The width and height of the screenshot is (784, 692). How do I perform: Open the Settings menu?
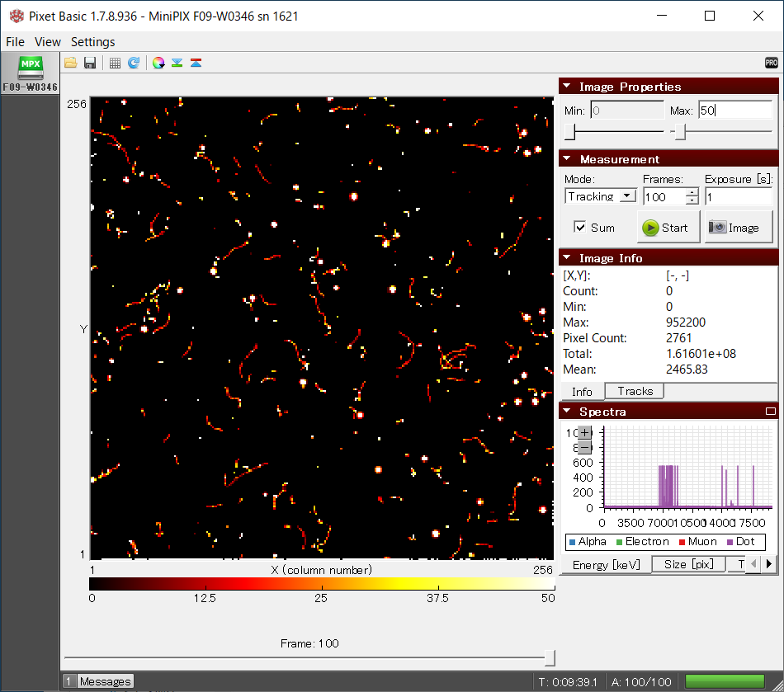[92, 42]
